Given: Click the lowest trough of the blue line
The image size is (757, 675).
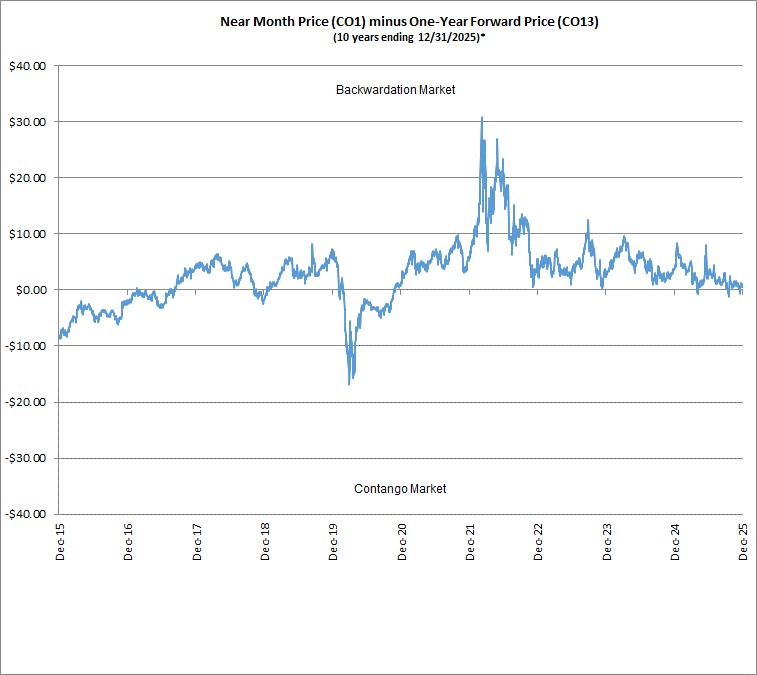Looking at the screenshot, I should click(x=349, y=384).
